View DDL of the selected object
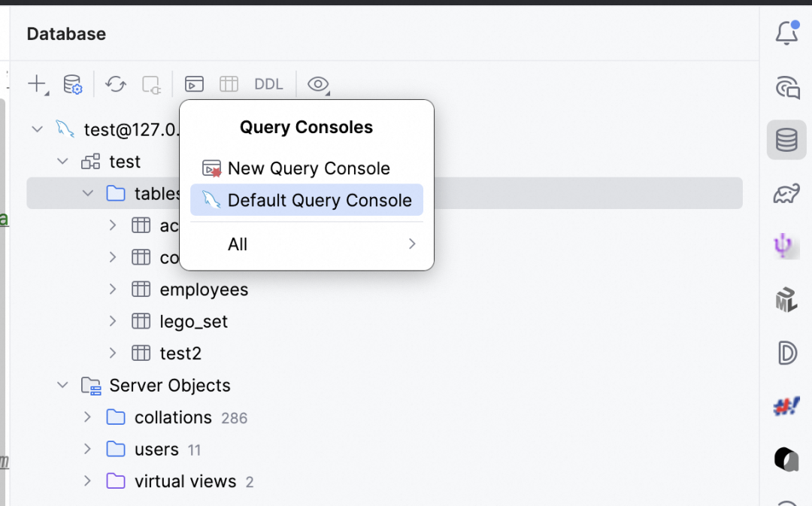812x506 pixels. click(268, 83)
